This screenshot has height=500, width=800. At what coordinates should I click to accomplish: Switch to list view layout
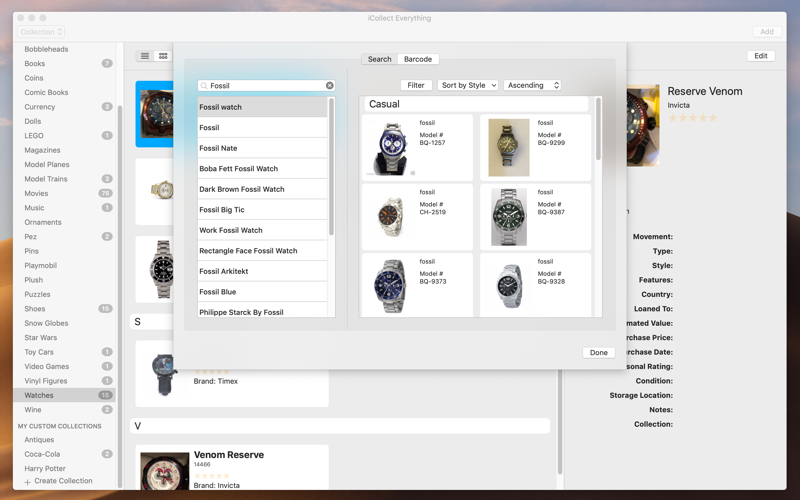point(145,56)
